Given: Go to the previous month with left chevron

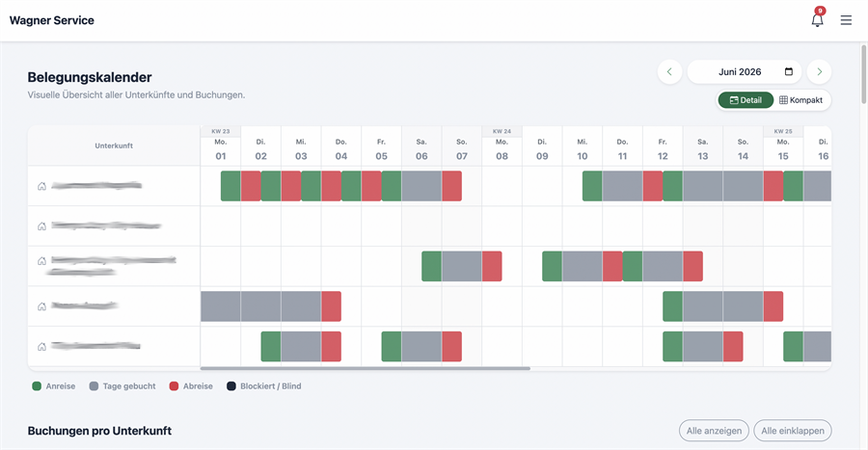Looking at the screenshot, I should 670,72.
